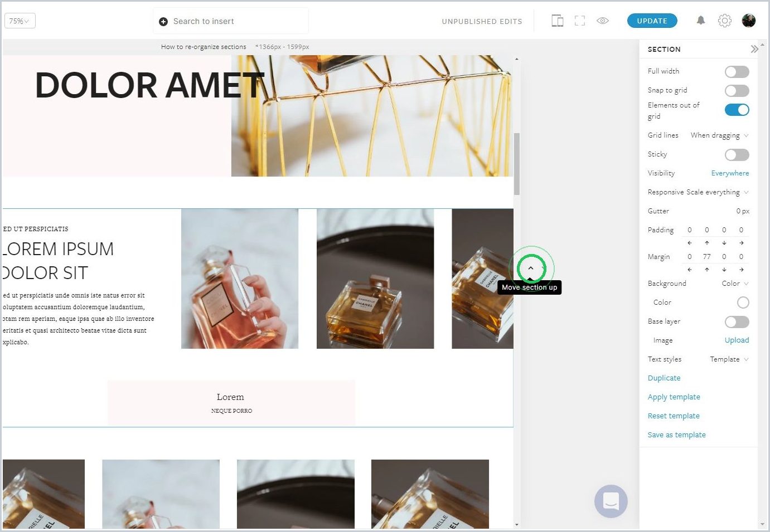Click the Search to insert field
Viewport: 770px width, 532px height.
[231, 21]
